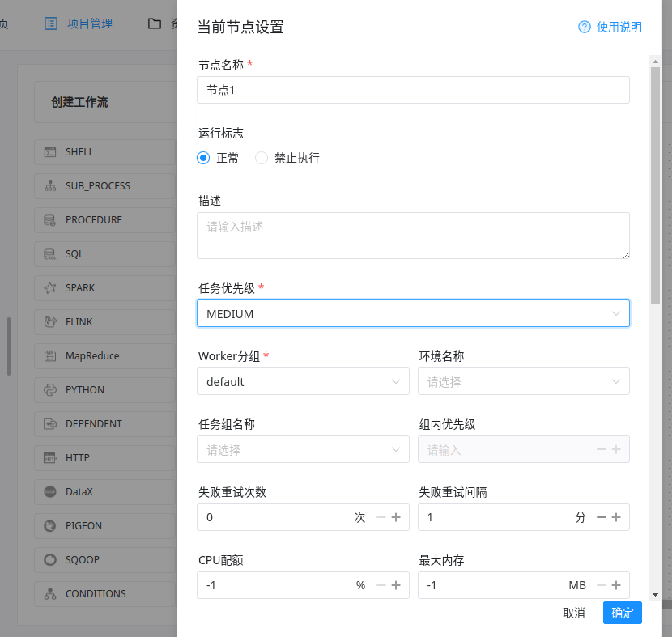Open the 任务优先级 MEDIUM dropdown

413,313
